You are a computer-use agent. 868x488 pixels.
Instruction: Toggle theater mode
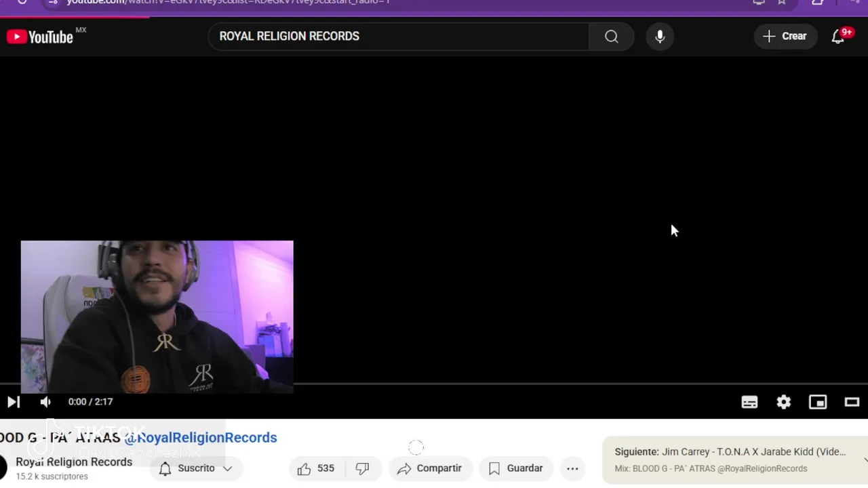(852, 403)
